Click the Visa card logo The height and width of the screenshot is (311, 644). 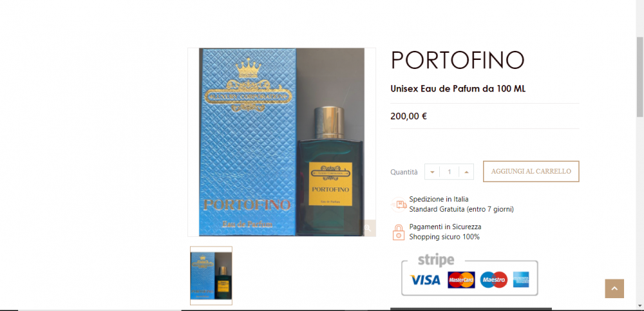click(x=425, y=280)
